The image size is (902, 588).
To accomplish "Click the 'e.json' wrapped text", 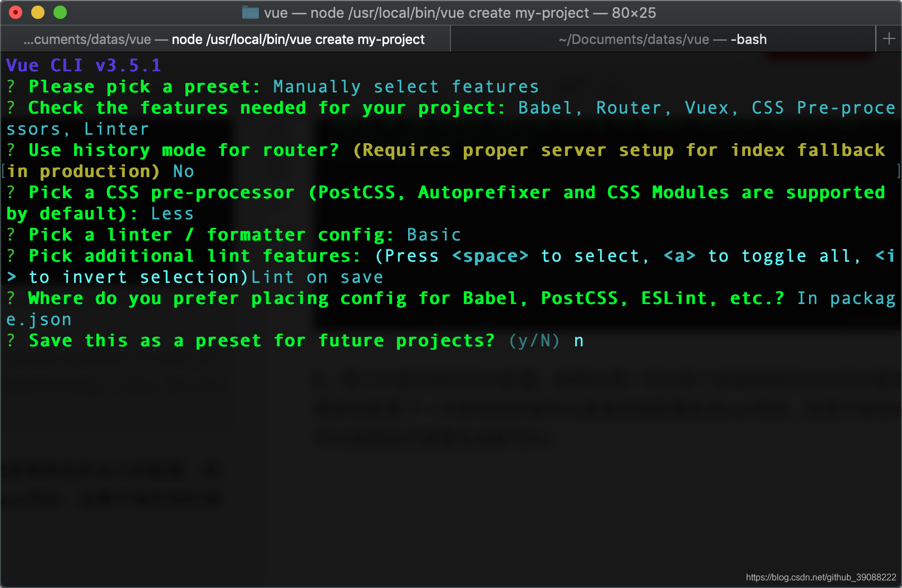I will pyautogui.click(x=38, y=320).
